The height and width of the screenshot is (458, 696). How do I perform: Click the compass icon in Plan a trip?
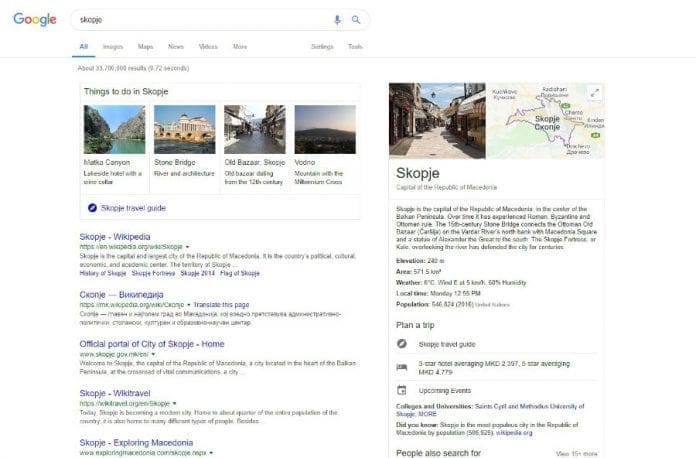coord(402,343)
